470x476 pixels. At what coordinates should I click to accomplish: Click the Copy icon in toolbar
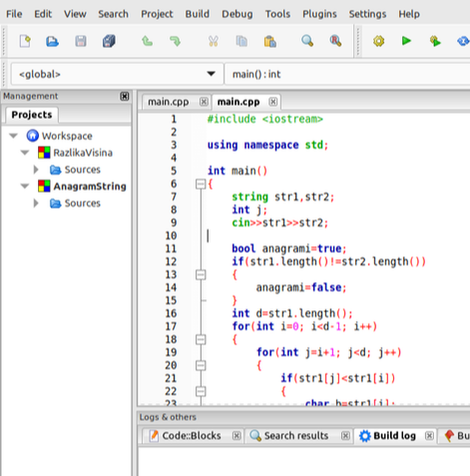(x=242, y=41)
